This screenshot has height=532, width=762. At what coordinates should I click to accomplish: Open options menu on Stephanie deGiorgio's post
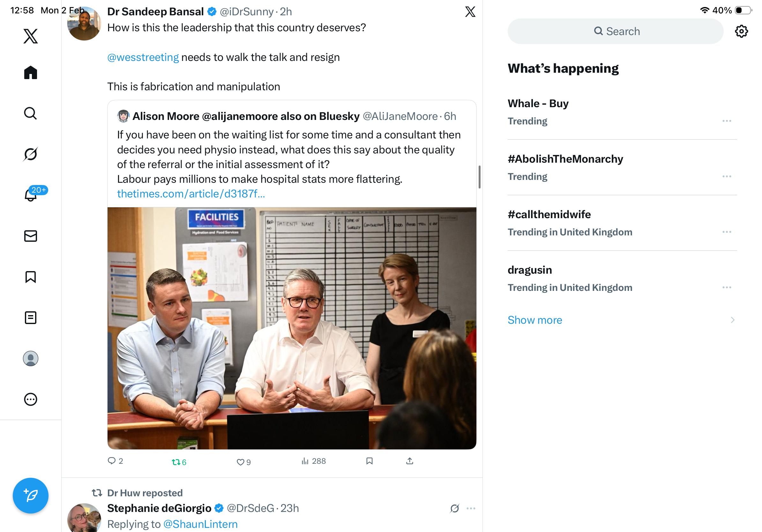[x=471, y=508]
